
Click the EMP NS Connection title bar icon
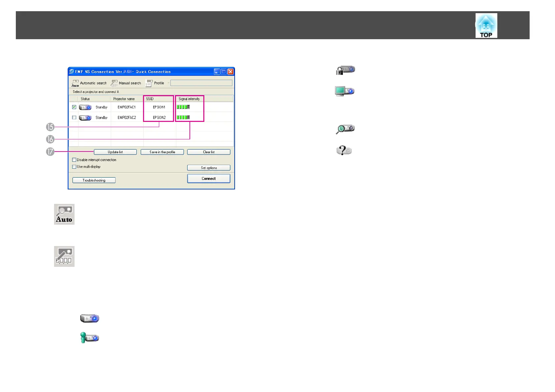point(72,71)
